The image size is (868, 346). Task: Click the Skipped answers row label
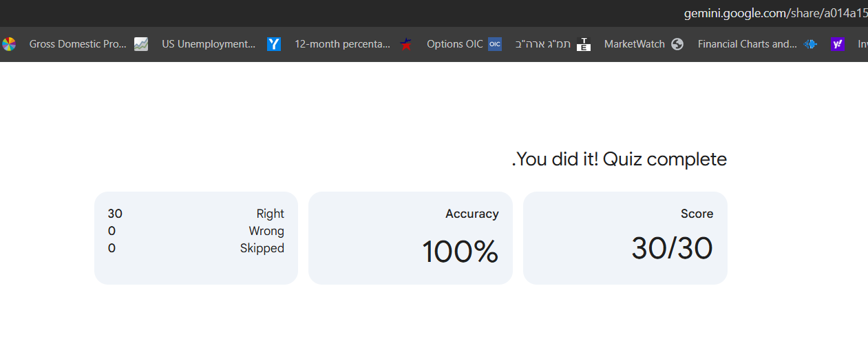(262, 248)
